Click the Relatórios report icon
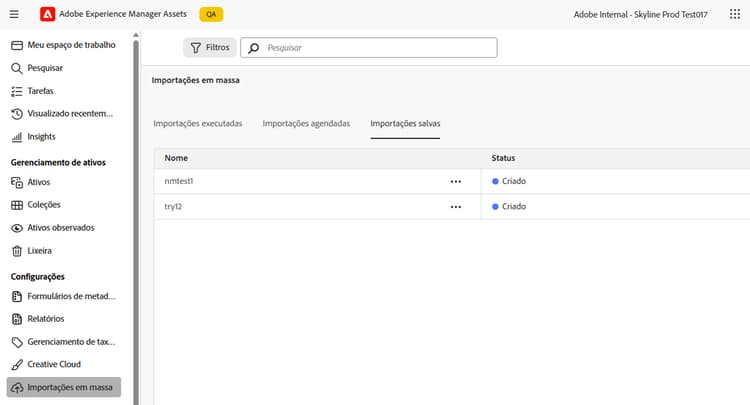The height and width of the screenshot is (405, 750). [17, 319]
